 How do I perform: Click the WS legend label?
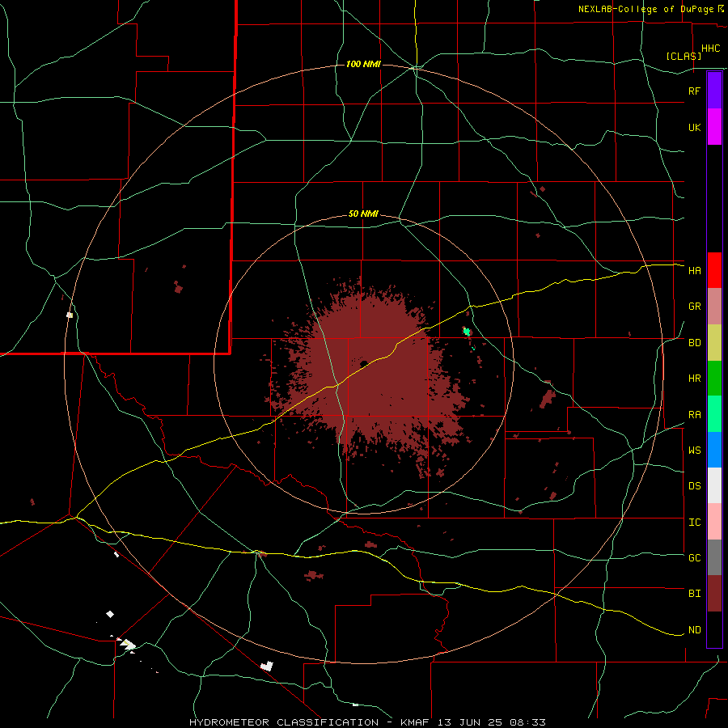tap(694, 450)
